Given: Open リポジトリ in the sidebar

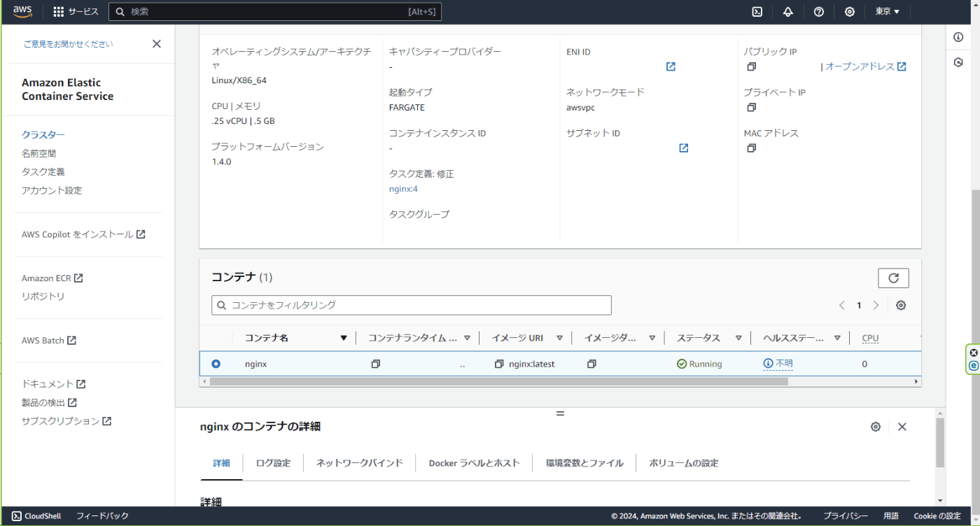Looking at the screenshot, I should click(43, 297).
